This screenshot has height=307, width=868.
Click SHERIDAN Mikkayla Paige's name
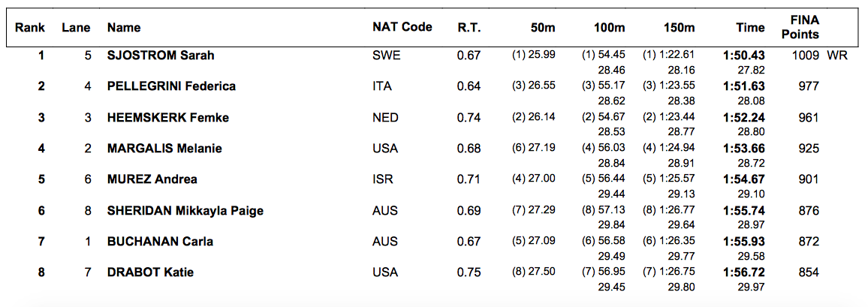[x=185, y=211]
